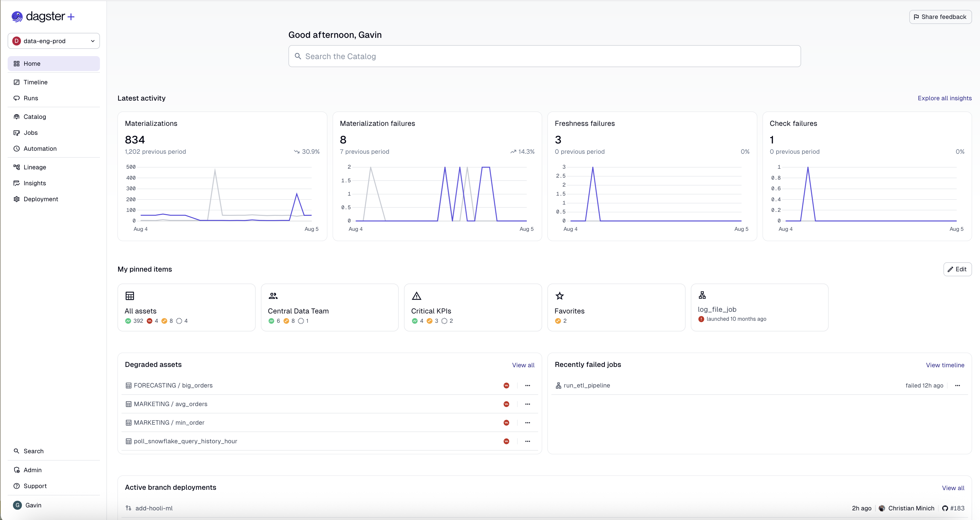
Task: Navigate to Runs in the sidebar
Action: click(31, 98)
